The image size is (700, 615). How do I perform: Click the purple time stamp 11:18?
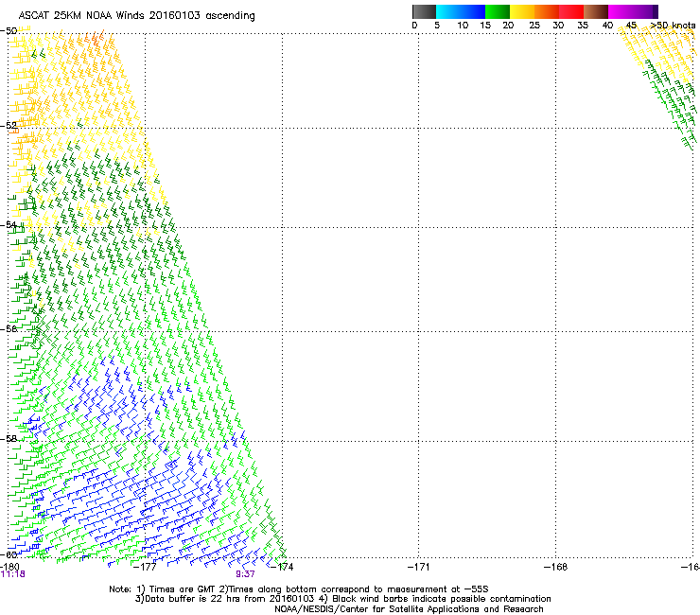(13, 574)
